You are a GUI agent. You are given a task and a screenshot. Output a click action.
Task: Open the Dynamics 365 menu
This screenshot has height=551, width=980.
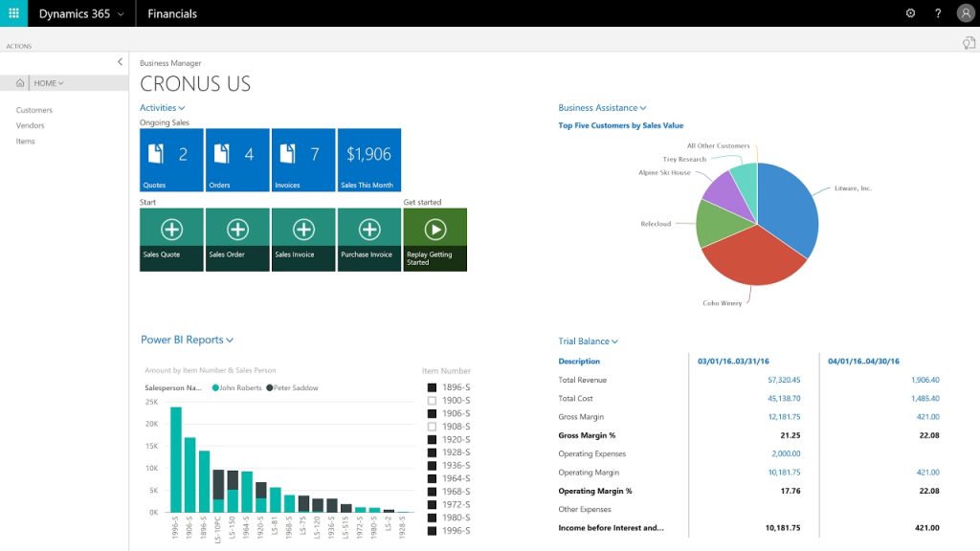coord(81,13)
